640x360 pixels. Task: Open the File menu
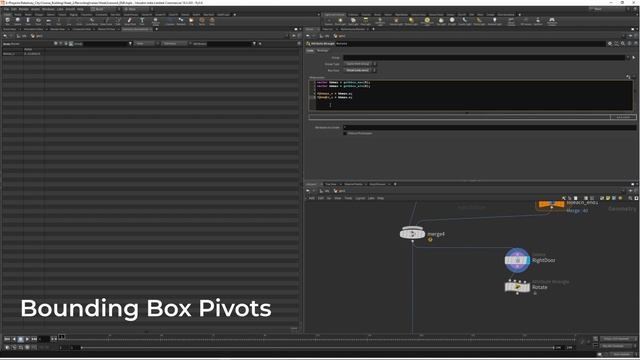pos(7,9)
